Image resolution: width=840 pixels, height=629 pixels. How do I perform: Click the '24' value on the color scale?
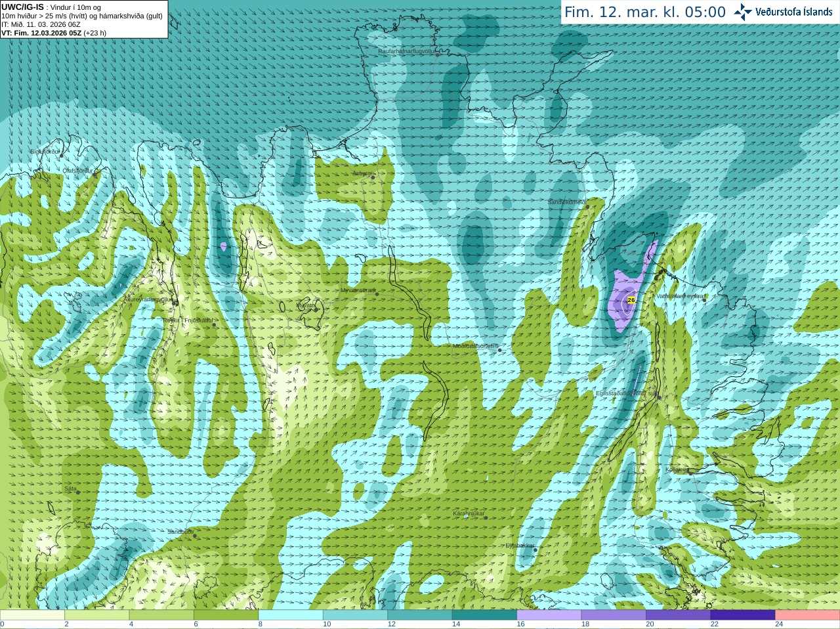(779, 624)
